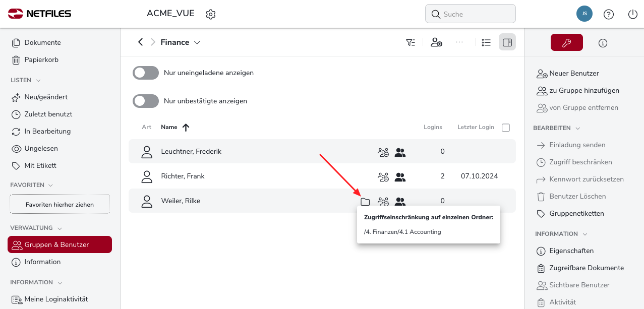Viewport: 644px width, 309px height.
Task: Collapse the BEARBEITEN section
Action: (578, 129)
